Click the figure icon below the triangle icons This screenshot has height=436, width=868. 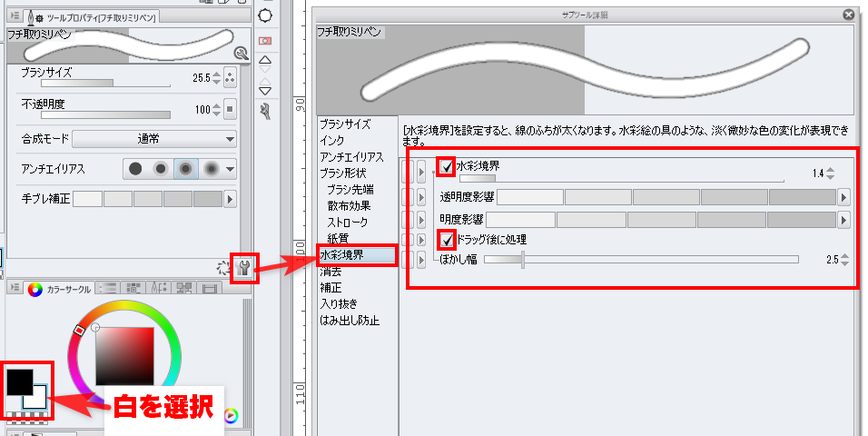(266, 112)
